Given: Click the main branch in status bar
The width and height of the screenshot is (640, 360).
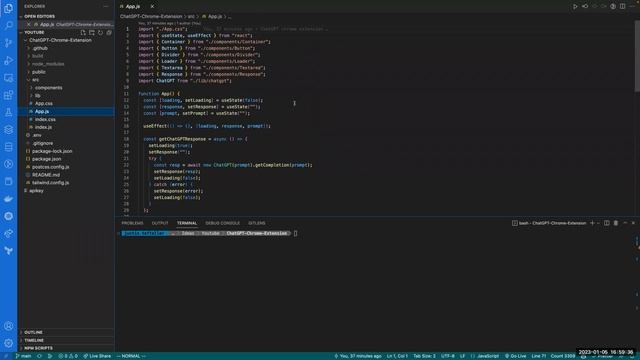Looking at the screenshot, I should [23, 356].
